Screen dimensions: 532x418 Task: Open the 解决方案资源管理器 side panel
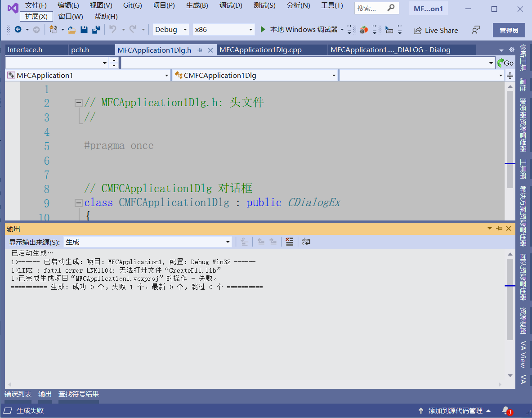tap(523, 216)
